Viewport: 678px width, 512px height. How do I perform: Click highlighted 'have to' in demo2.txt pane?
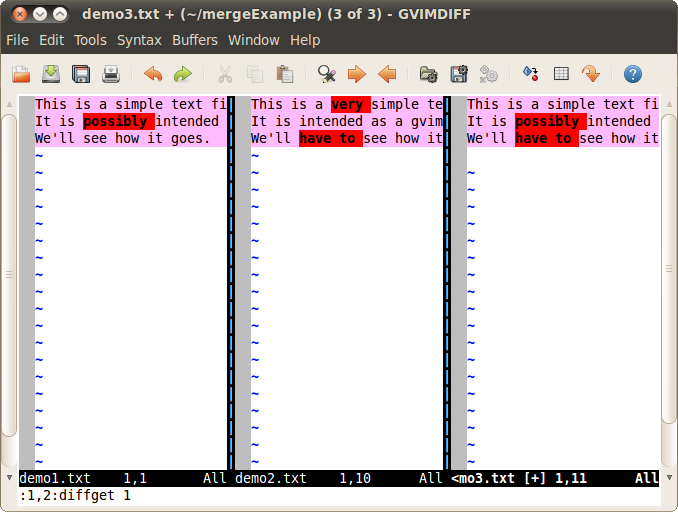[331, 138]
